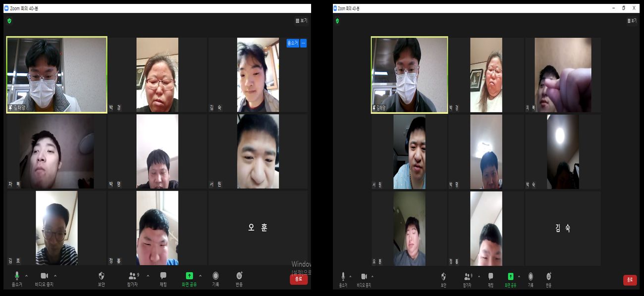Click blue mute (음소거) button on participant tile
This screenshot has width=644, height=296.
[292, 43]
